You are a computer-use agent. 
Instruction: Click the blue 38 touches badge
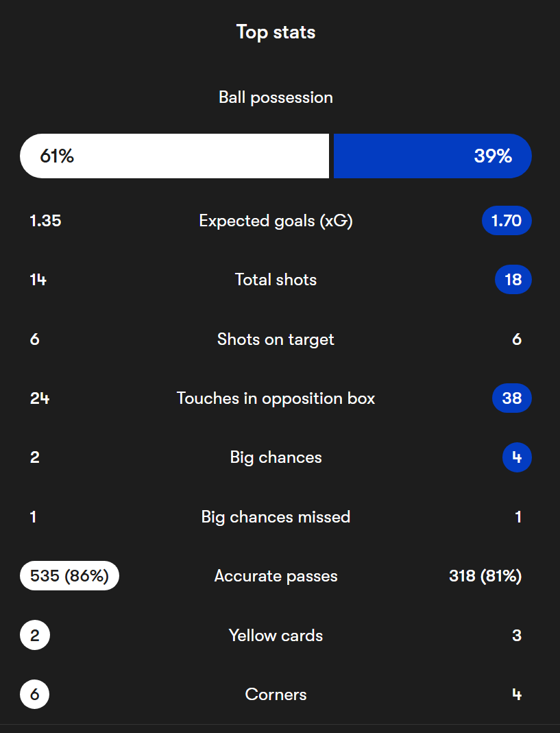[512, 398]
